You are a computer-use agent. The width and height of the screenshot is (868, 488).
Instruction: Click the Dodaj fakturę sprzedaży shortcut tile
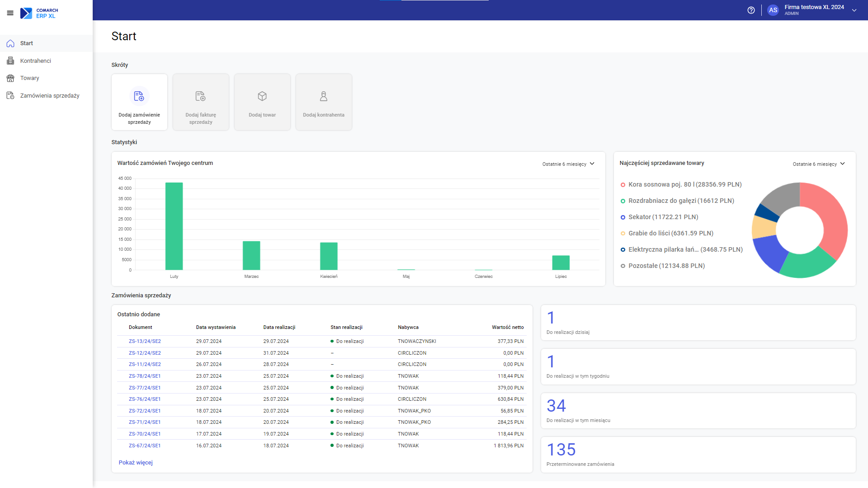point(201,102)
